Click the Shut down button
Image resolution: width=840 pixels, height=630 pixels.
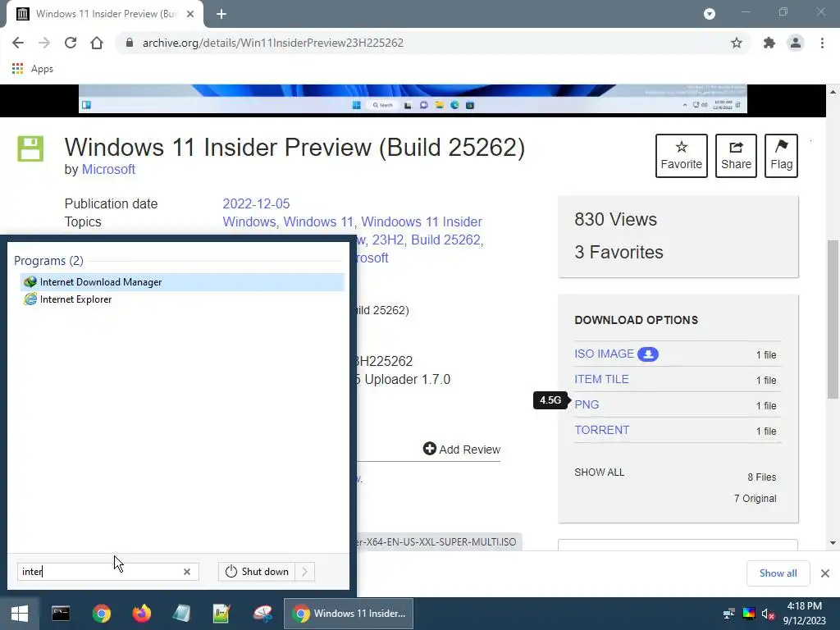coord(257,572)
